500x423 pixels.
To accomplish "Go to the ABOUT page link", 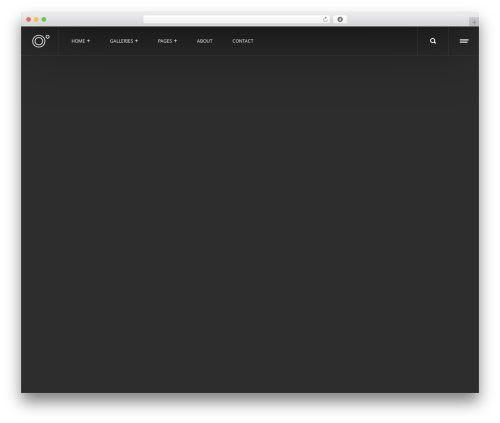I will click(204, 41).
